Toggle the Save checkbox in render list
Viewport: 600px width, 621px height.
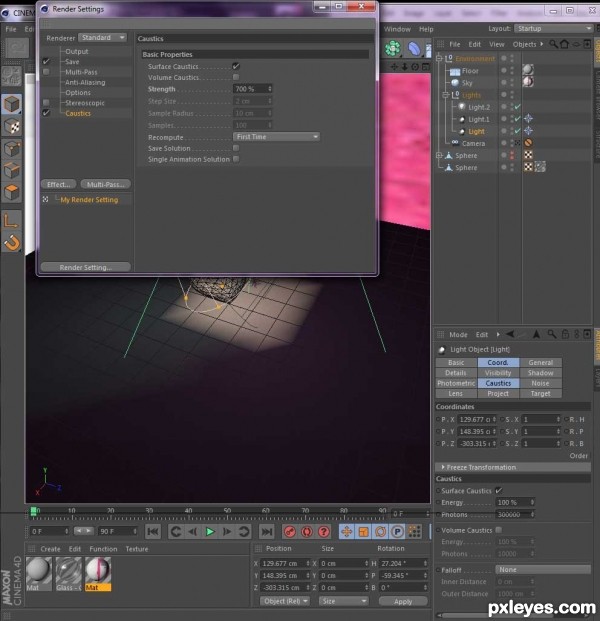click(x=46, y=61)
